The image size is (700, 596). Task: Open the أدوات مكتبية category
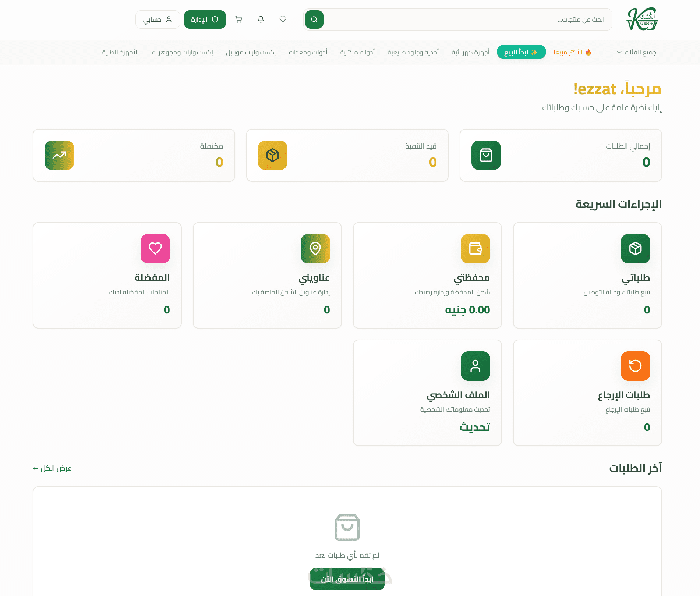357,52
